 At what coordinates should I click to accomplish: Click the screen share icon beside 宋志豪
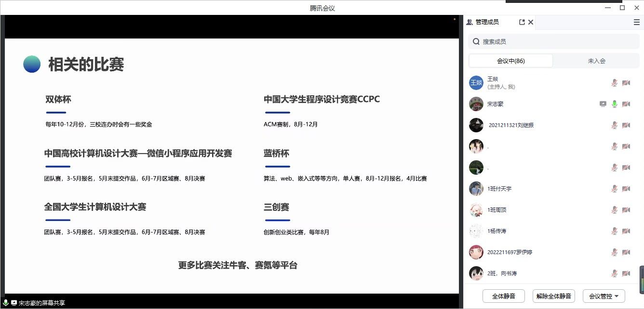click(603, 104)
